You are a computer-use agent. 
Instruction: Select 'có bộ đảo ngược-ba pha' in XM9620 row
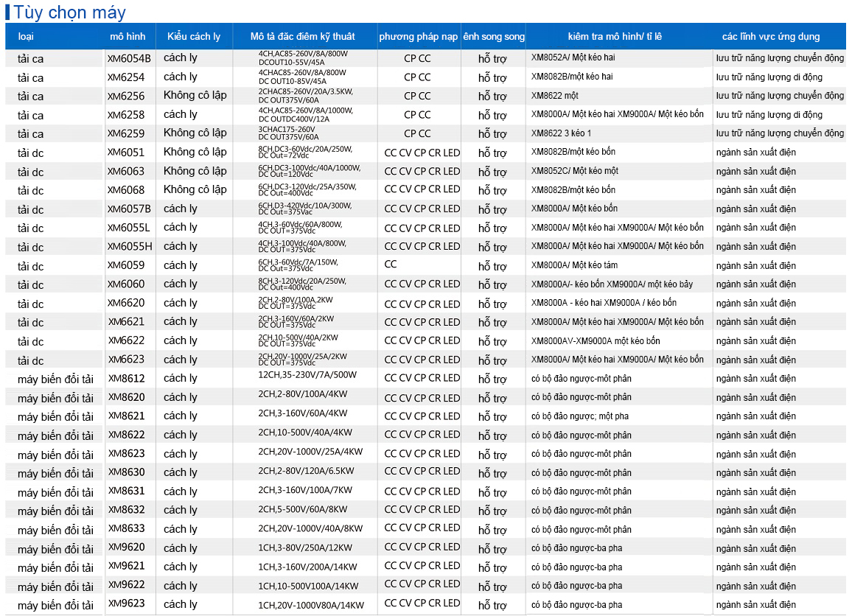pyautogui.click(x=576, y=548)
